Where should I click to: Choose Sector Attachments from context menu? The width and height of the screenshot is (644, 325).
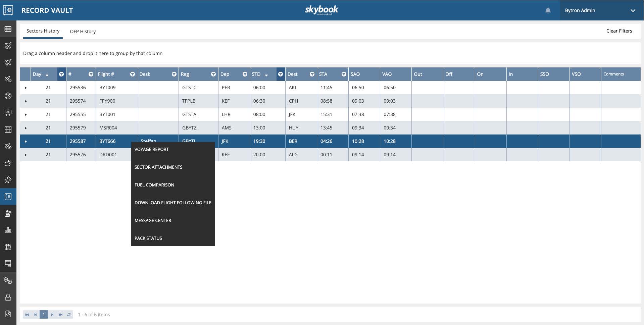(173, 167)
